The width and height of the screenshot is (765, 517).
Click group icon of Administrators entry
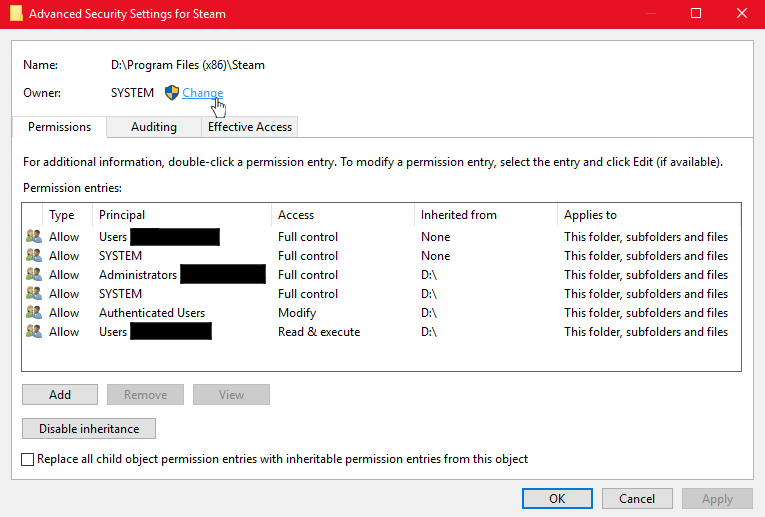[x=34, y=275]
